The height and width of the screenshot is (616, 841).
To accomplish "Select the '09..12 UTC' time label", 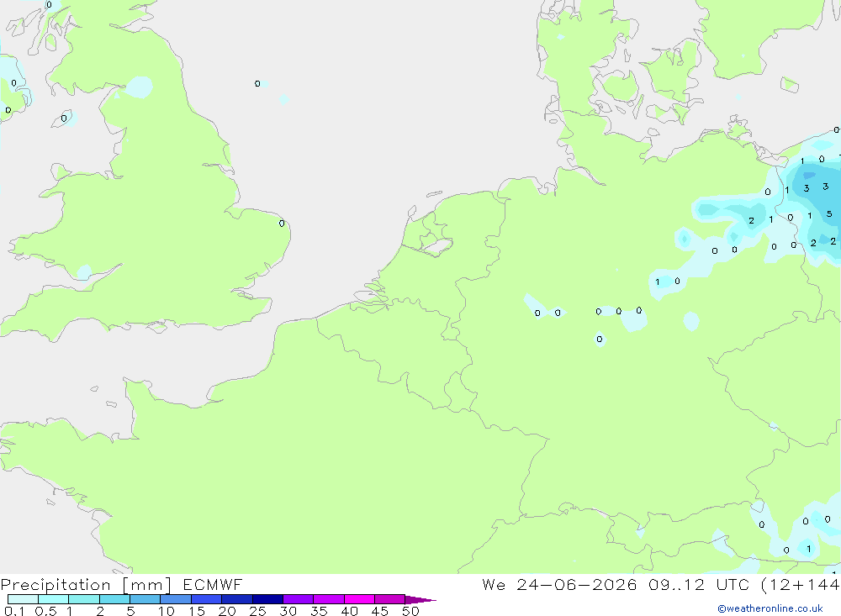I will click(x=698, y=584).
